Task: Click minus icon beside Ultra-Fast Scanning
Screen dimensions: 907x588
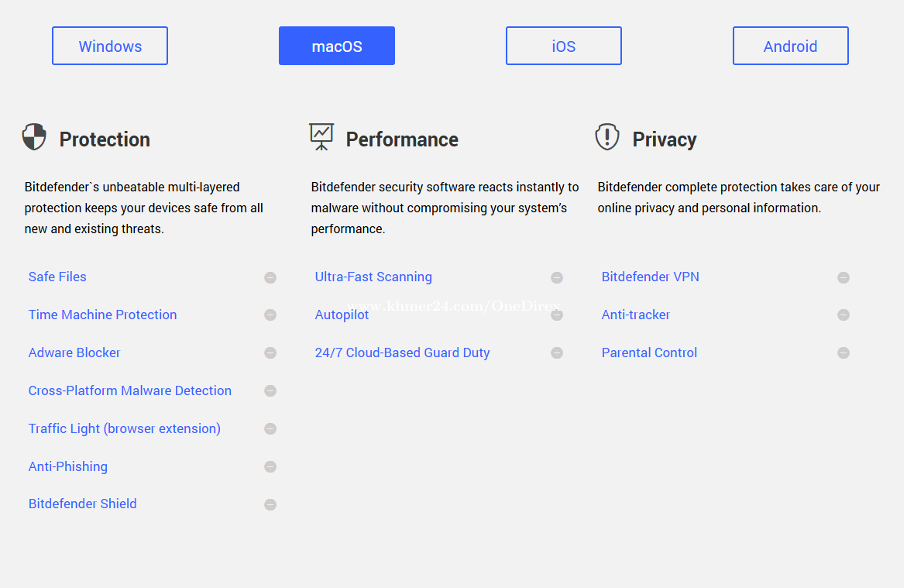Action: point(557,277)
